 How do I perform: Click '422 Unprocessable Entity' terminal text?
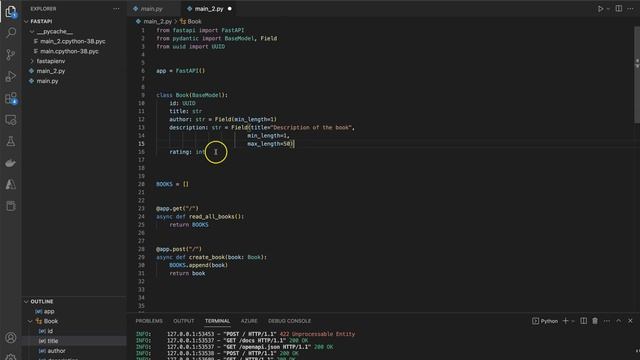[x=317, y=334]
